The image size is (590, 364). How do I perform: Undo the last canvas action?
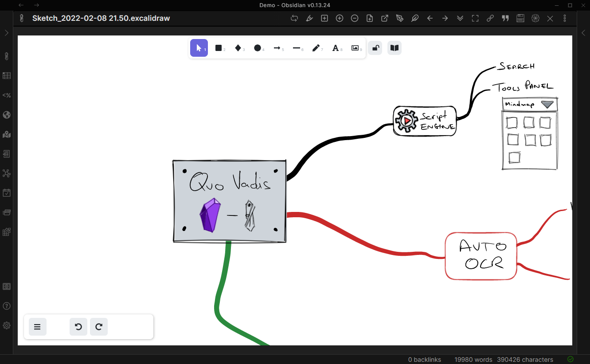[78, 327]
